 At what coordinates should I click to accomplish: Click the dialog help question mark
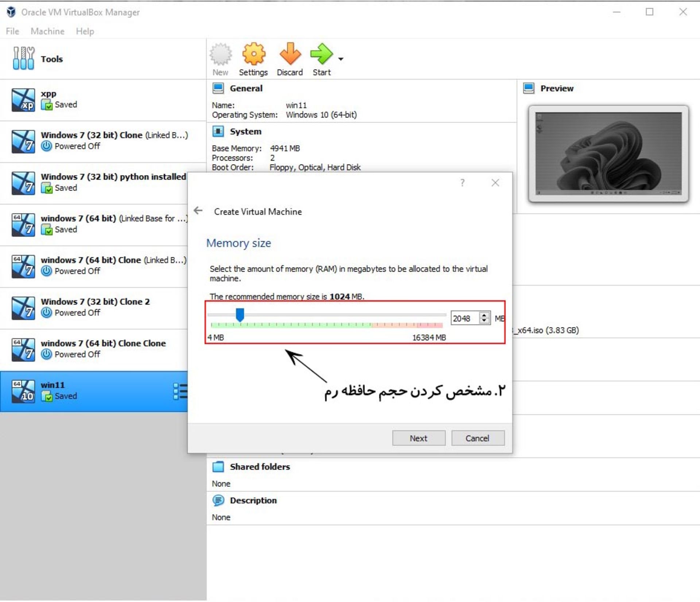(x=462, y=183)
